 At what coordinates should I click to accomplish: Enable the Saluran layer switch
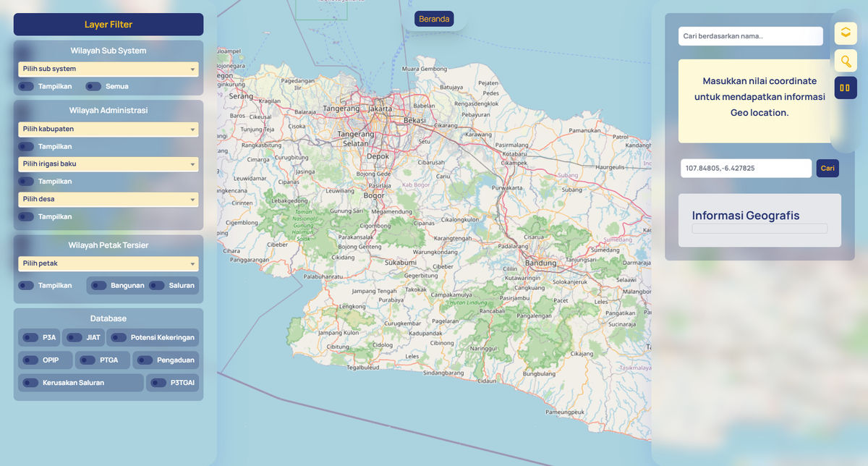pyautogui.click(x=156, y=286)
